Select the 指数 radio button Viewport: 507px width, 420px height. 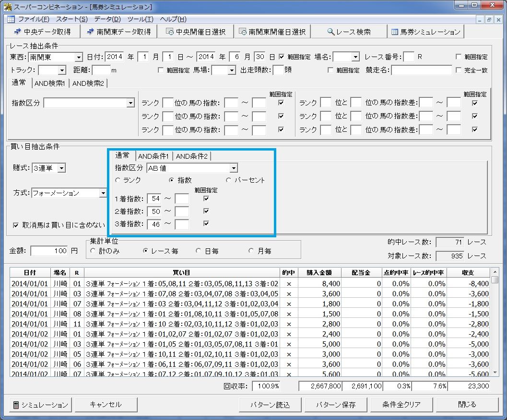(x=171, y=180)
